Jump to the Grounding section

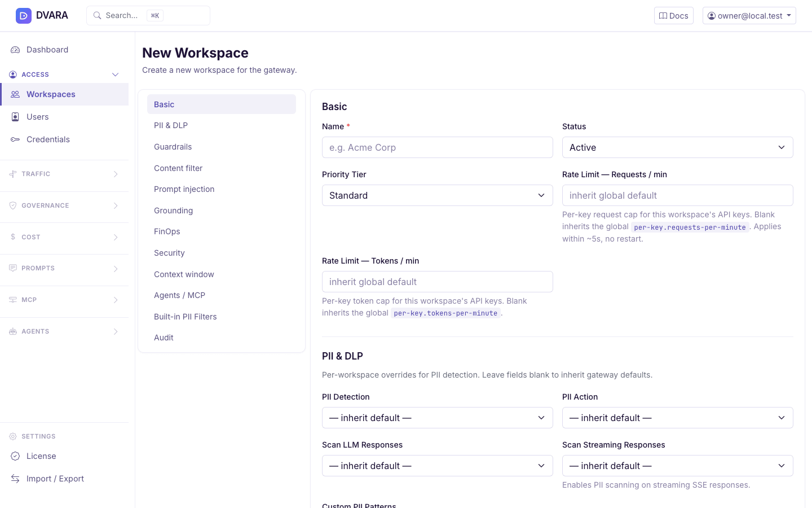coord(221,211)
